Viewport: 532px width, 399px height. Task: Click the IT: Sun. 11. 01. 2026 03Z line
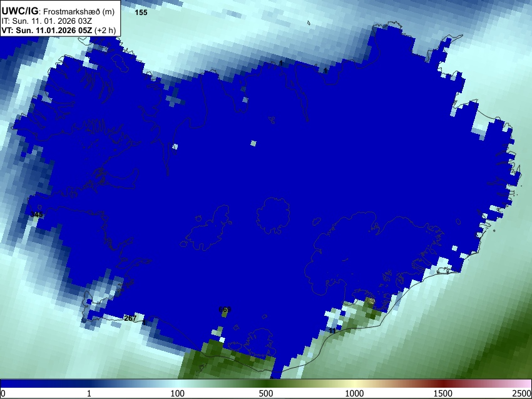pyautogui.click(x=47, y=21)
